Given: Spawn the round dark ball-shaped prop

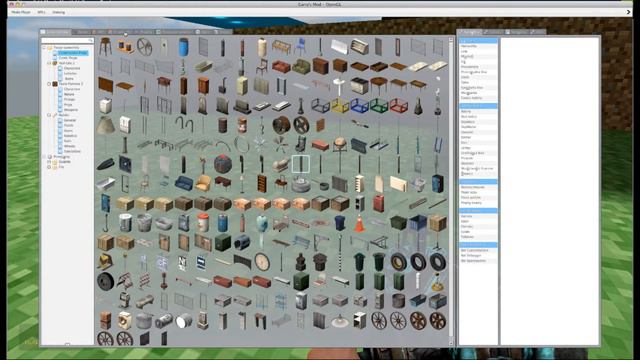Looking at the screenshot, I should pos(222,164).
